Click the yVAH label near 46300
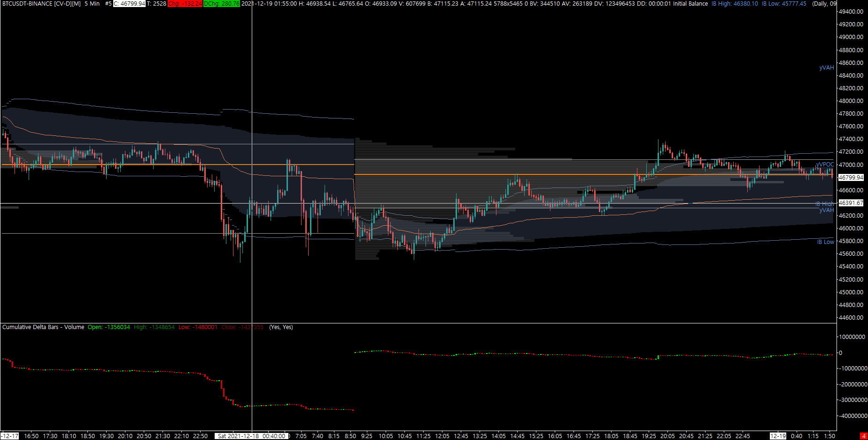Screen dimensions: 868x440 [x=827, y=210]
